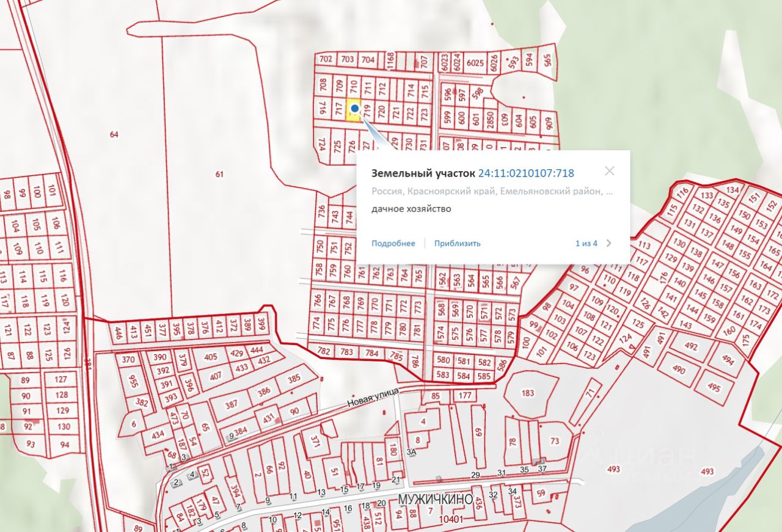The height and width of the screenshot is (532, 782).
Task: Click Приблизить to zoom in
Action: coord(458,243)
